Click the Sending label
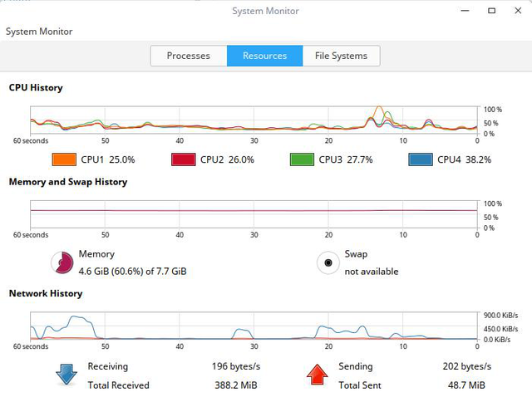 355,366
